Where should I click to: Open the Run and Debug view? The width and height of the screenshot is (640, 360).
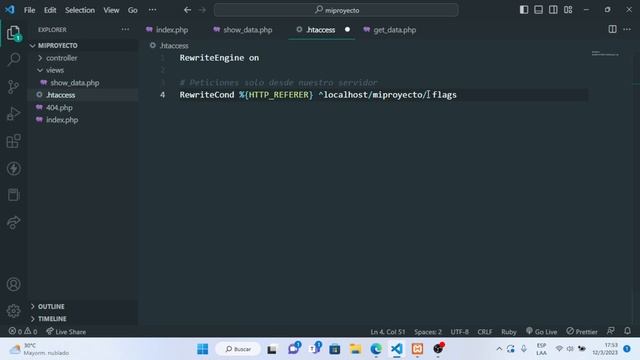tap(13, 113)
